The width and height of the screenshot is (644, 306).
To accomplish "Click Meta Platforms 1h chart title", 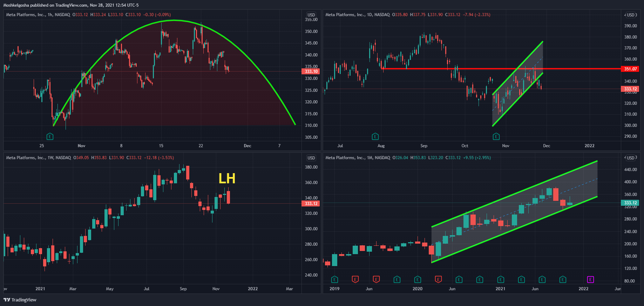I will [38, 15].
